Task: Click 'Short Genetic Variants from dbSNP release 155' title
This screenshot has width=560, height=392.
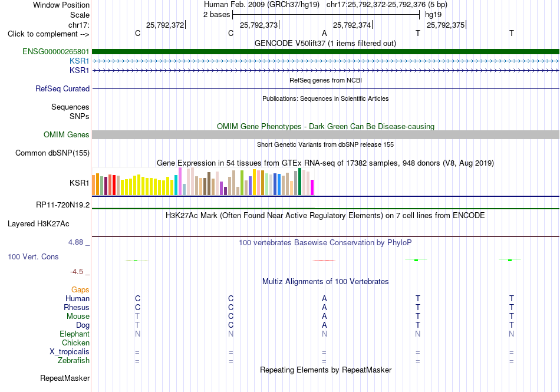Action: 325,144
